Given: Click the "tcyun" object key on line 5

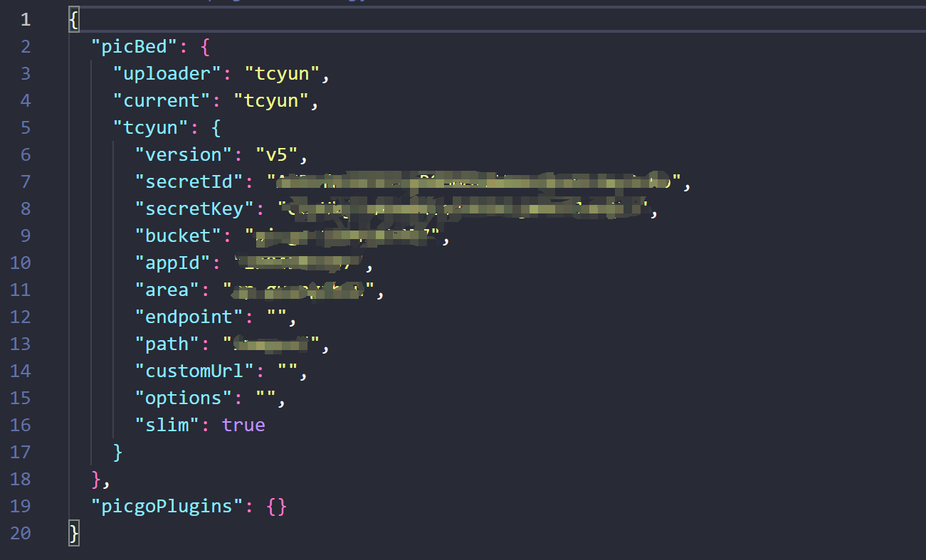Looking at the screenshot, I should tap(152, 128).
